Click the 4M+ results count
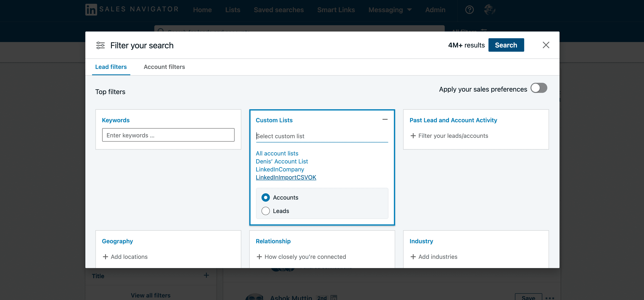 [466, 45]
